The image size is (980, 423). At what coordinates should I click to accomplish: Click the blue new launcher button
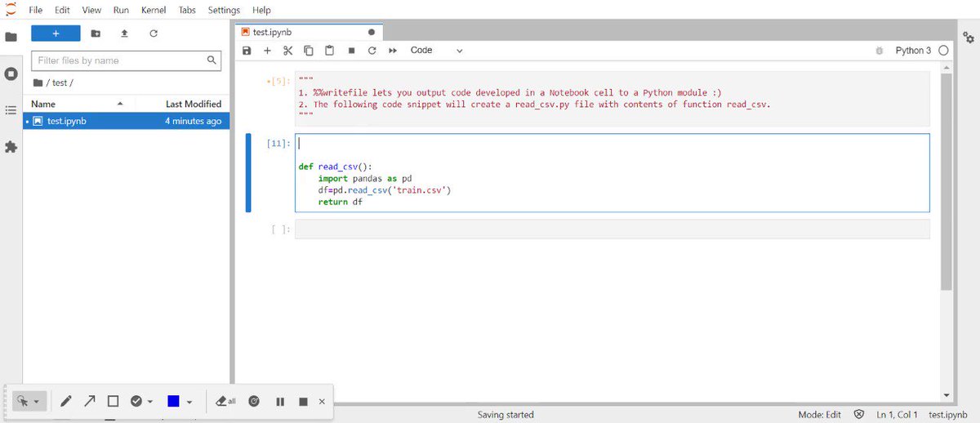tap(56, 33)
